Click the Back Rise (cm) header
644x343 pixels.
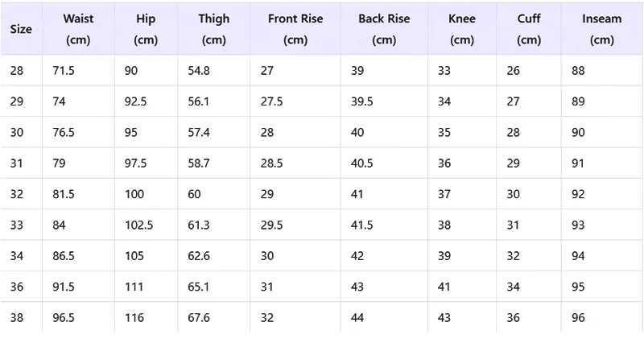click(384, 29)
